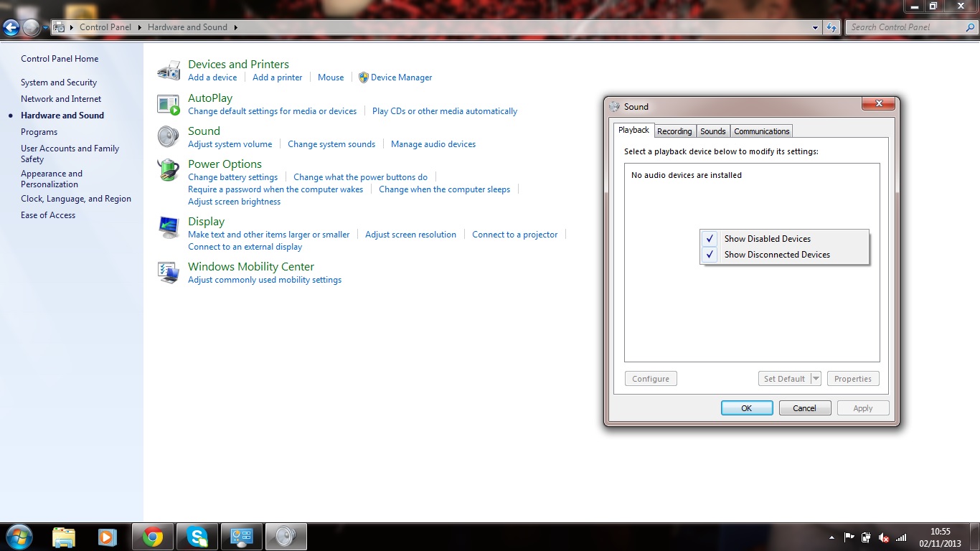Open Google Chrome from the taskbar

(x=153, y=536)
